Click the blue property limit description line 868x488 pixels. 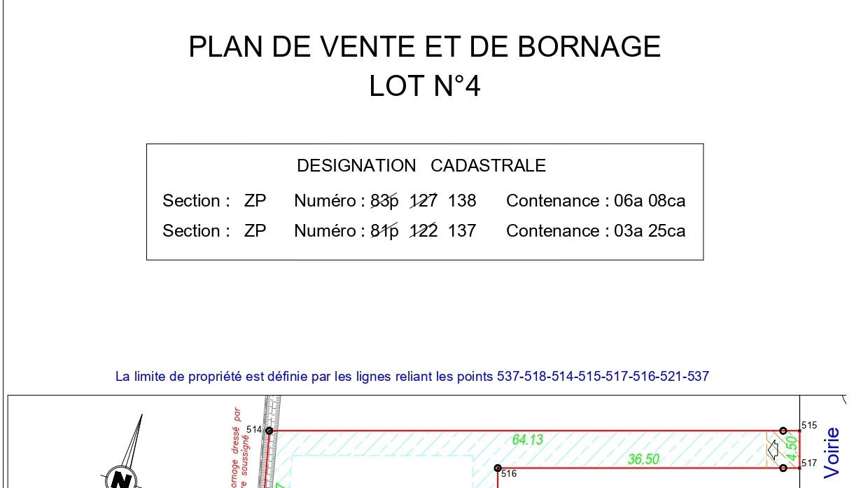412,377
